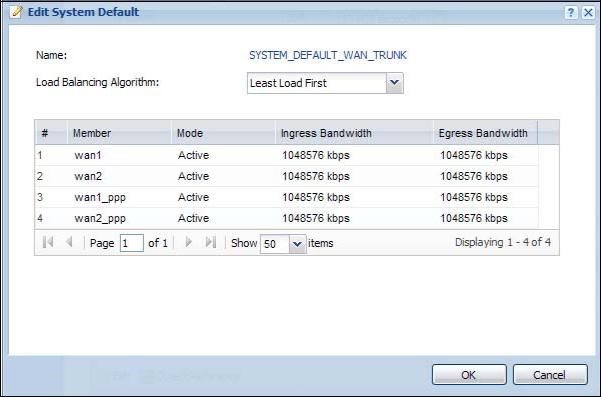Close the Edit System Default dialog
601x397 pixels.
(x=588, y=13)
